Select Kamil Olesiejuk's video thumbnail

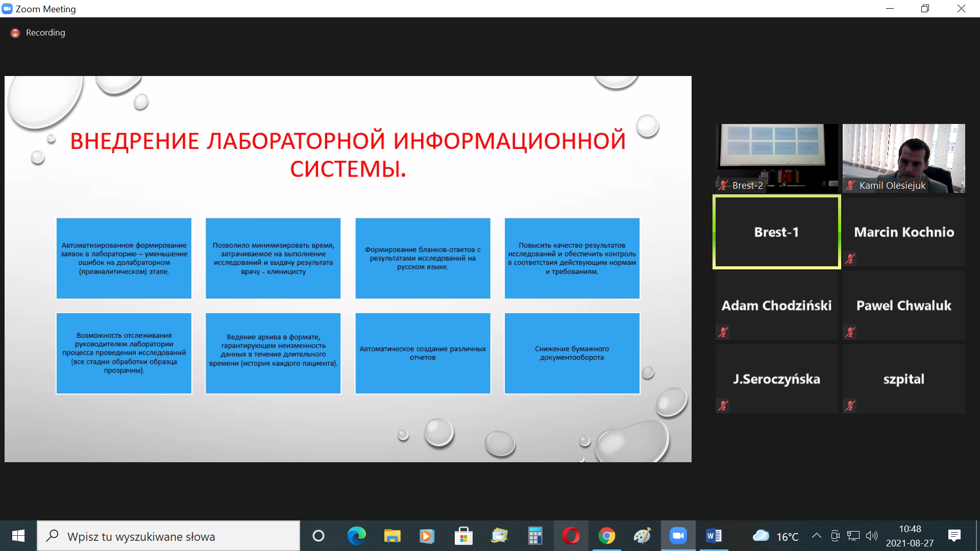click(x=903, y=158)
